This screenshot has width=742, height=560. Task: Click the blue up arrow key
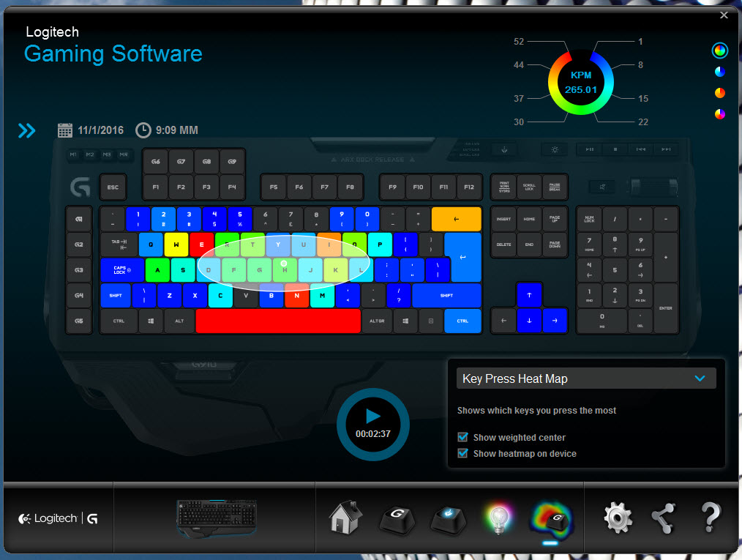point(529,296)
